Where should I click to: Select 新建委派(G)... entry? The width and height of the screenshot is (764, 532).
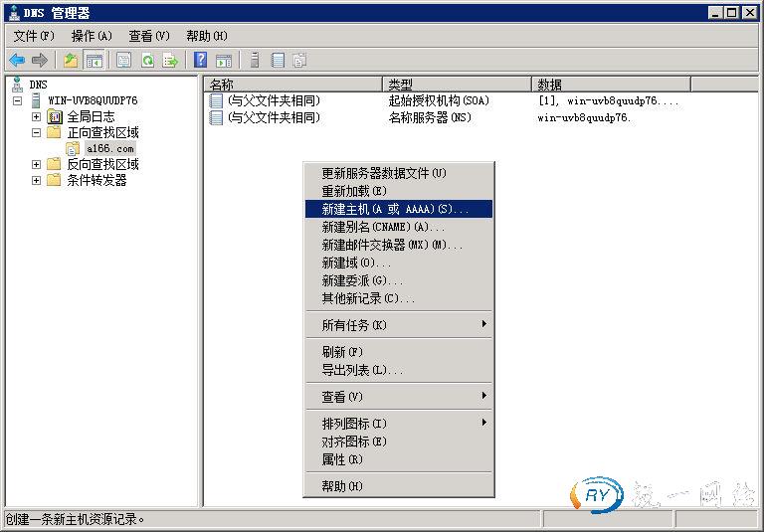[x=399, y=280]
